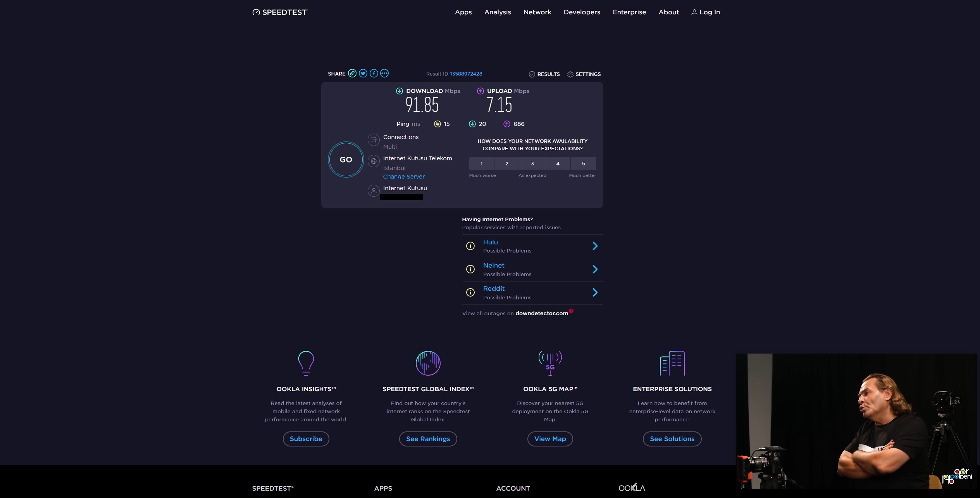Click the Internet Kutusu Telekom server name
980x498 pixels.
click(417, 158)
